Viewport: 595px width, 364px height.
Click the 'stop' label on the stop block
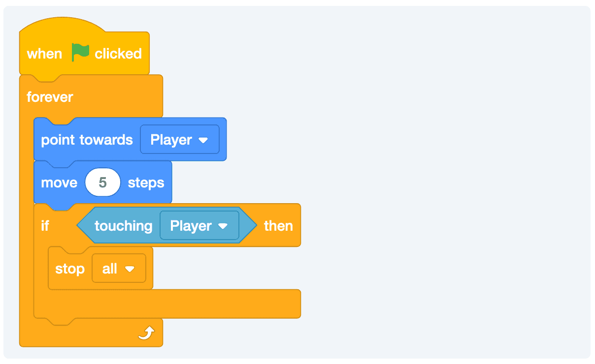click(70, 269)
